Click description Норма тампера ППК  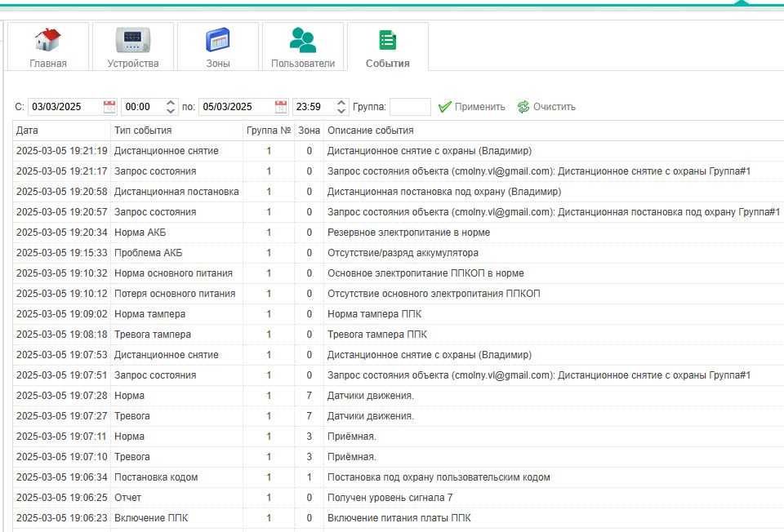(375, 314)
